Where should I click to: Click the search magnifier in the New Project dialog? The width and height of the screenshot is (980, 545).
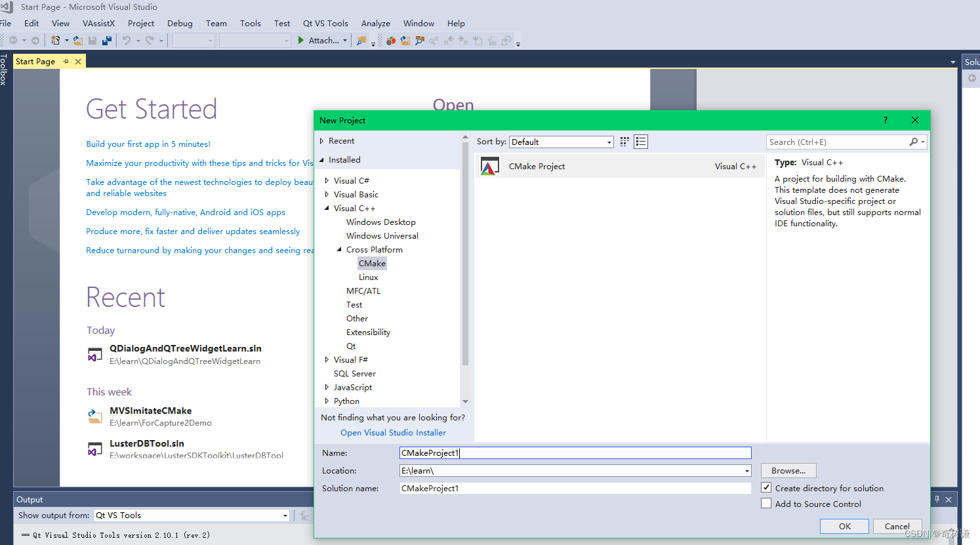[914, 142]
